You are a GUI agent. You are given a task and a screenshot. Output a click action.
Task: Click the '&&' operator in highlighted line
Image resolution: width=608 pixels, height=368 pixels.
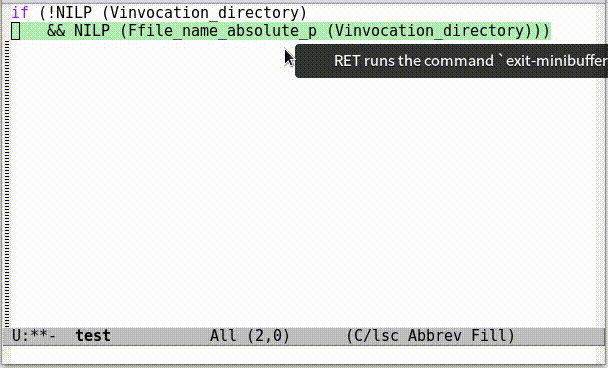tap(56, 31)
